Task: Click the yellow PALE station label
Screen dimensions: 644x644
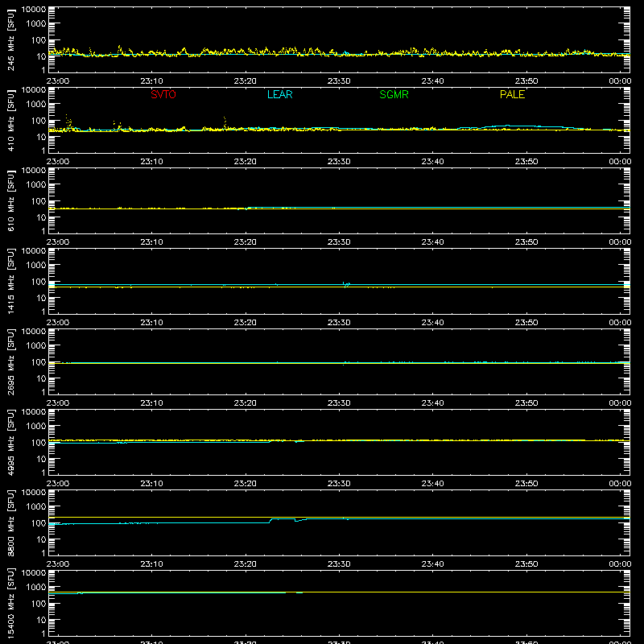Action: (512, 94)
